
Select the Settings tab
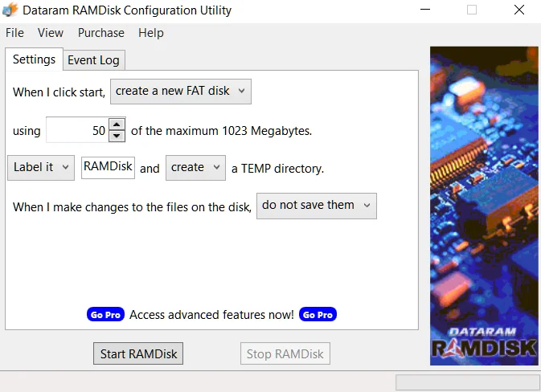34,59
